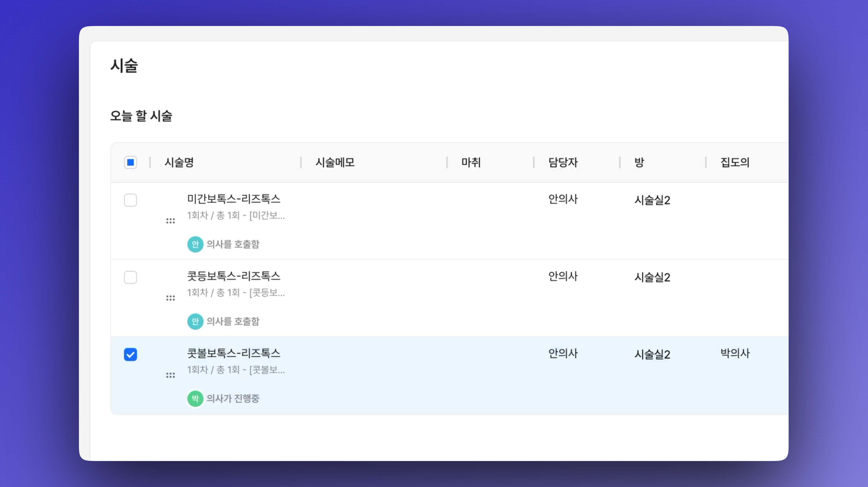
Task: Click the 집도의 column header
Action: (x=735, y=163)
